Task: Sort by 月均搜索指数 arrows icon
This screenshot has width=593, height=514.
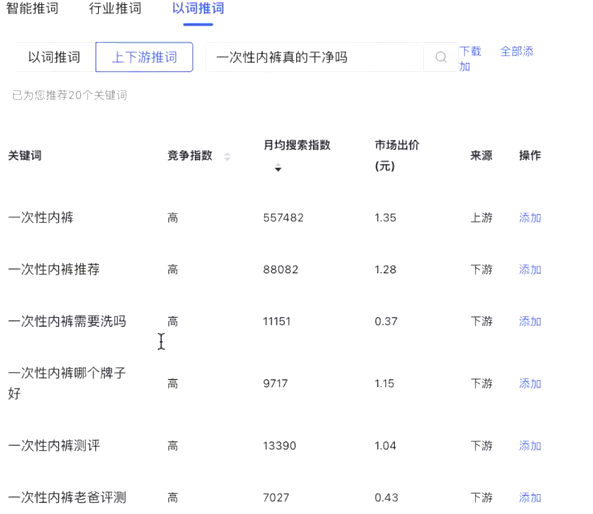Action: (x=278, y=167)
